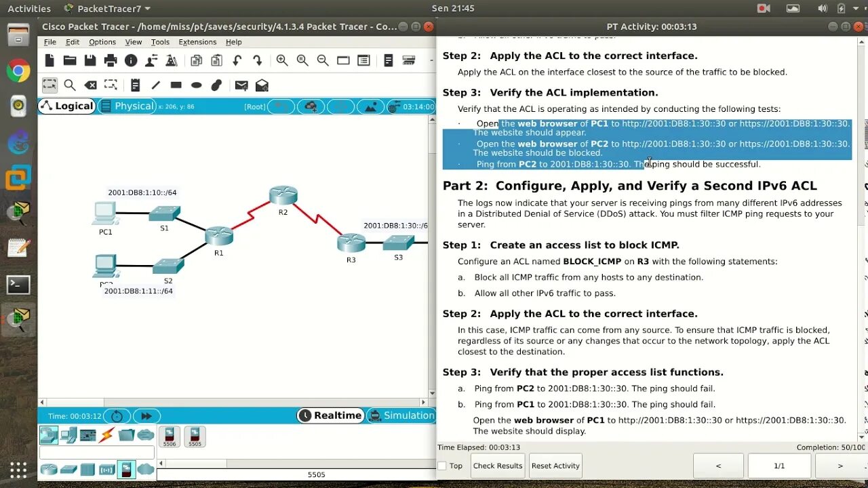868x488 pixels.
Task: Open the Edit menu
Action: [x=73, y=42]
